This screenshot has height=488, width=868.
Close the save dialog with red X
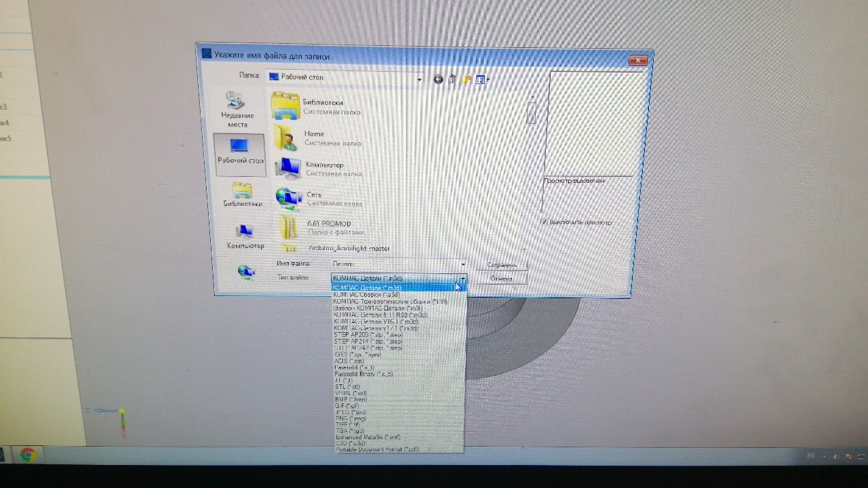[637, 62]
